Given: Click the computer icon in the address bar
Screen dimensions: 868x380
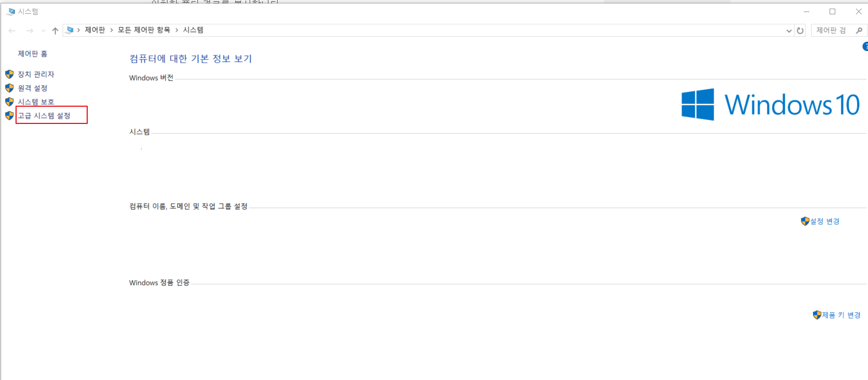Looking at the screenshot, I should pyautogui.click(x=69, y=30).
